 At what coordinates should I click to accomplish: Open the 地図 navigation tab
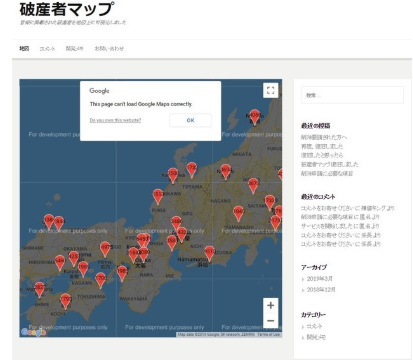24,49
